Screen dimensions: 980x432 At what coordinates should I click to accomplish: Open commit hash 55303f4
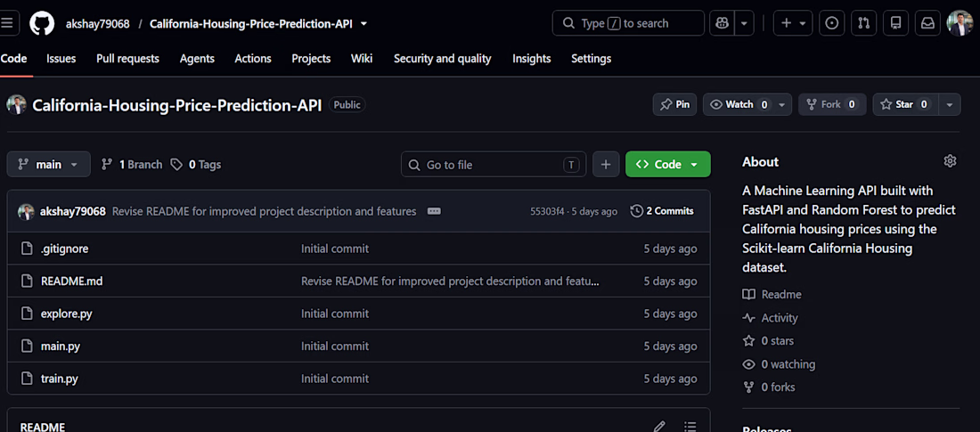548,211
